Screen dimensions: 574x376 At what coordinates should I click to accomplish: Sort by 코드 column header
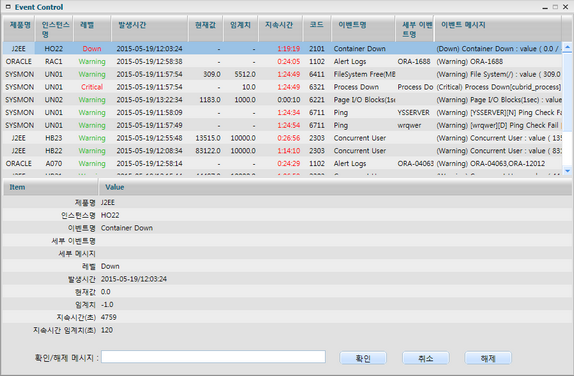[x=317, y=29]
